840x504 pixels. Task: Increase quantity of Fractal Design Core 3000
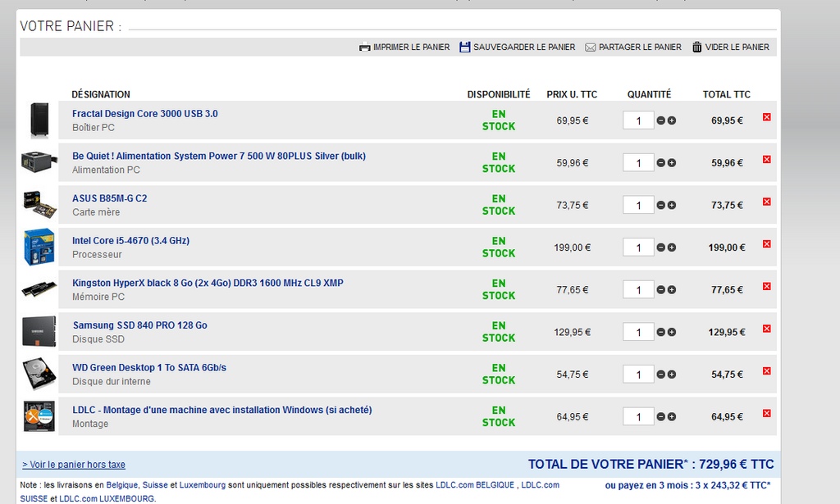672,120
